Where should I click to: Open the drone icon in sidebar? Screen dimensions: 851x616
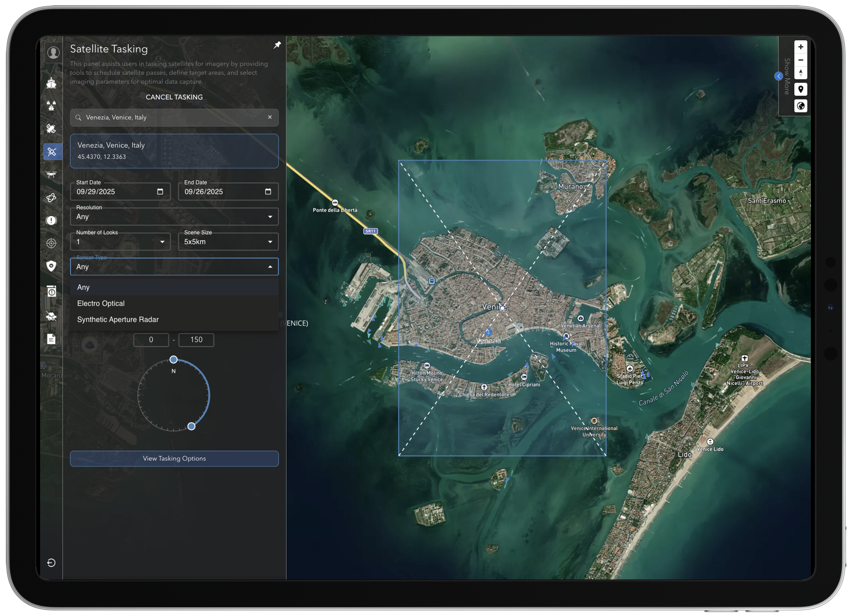pos(52,175)
